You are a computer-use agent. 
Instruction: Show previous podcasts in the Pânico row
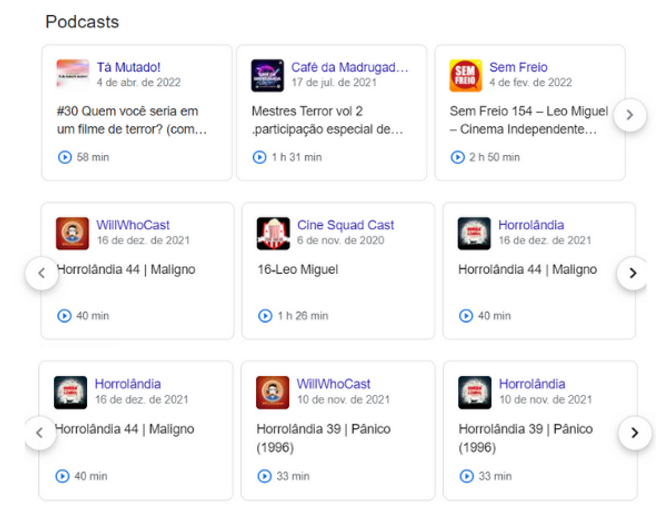[x=40, y=433]
